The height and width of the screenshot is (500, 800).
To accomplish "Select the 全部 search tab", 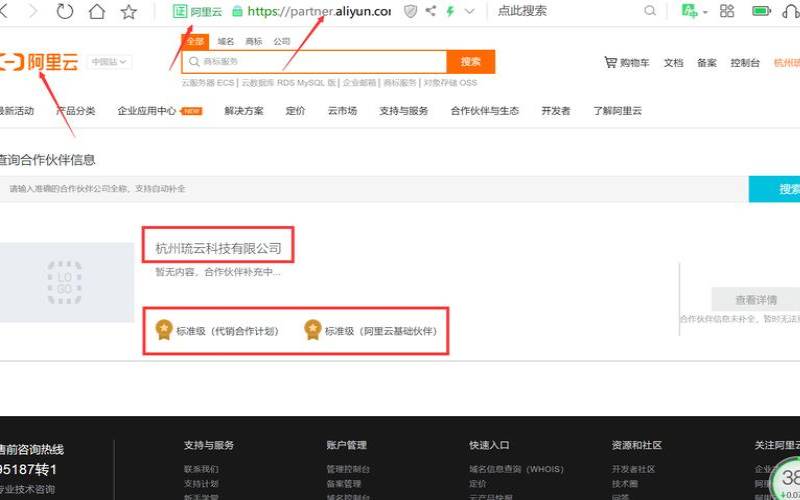I will pos(195,41).
